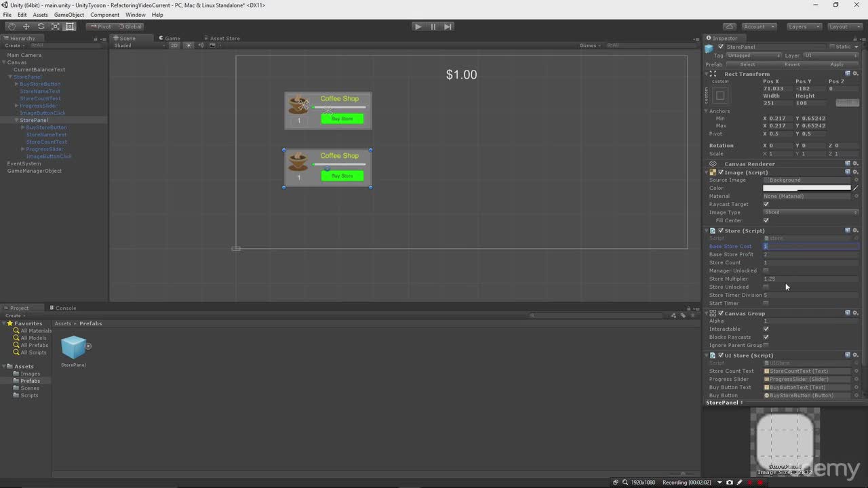The image size is (868, 488).
Task: Select the Rotate tool in the toolbar
Action: point(41,26)
